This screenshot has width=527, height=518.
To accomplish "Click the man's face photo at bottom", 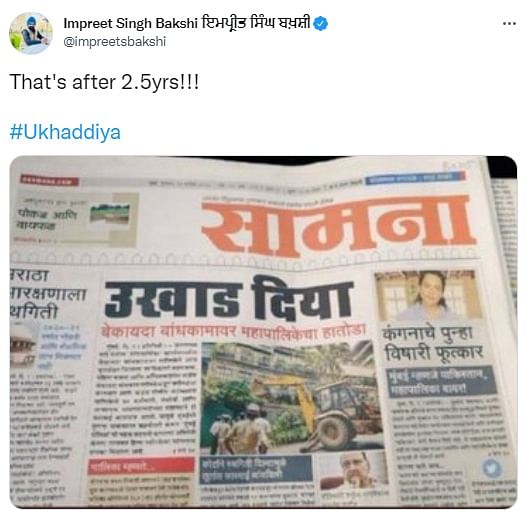I will (x=353, y=470).
